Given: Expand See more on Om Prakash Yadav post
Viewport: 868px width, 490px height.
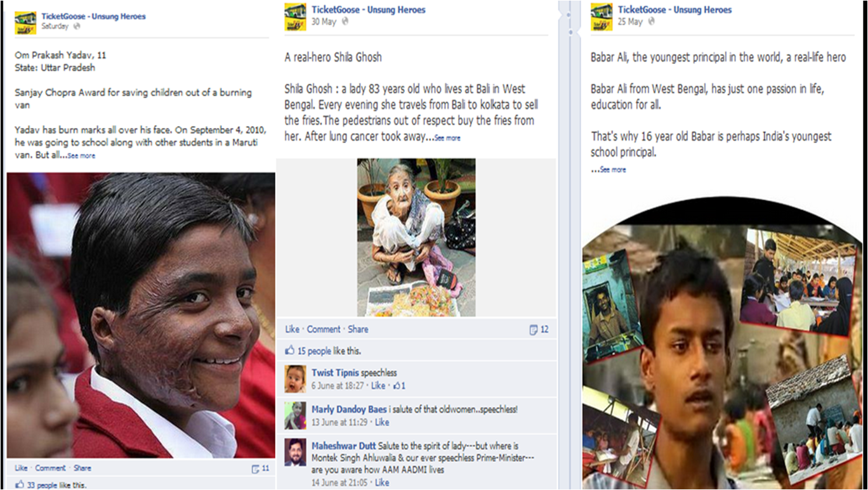Looking at the screenshot, I should point(81,156).
